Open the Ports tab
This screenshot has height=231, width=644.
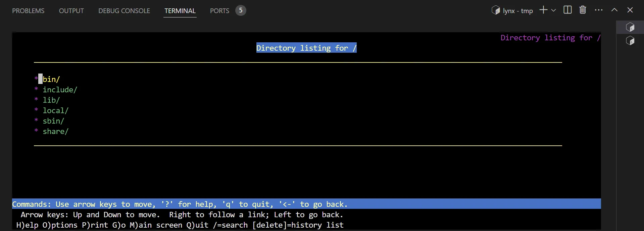(219, 11)
